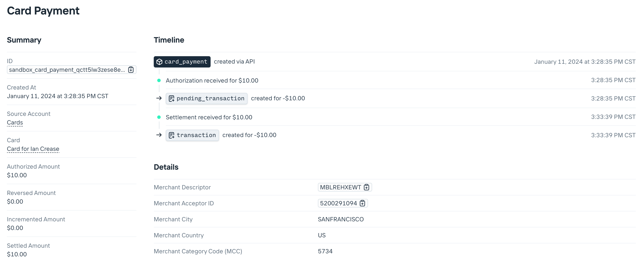Screen dimensions: 644x265
Task: Select the transaction badge
Action: (192, 135)
